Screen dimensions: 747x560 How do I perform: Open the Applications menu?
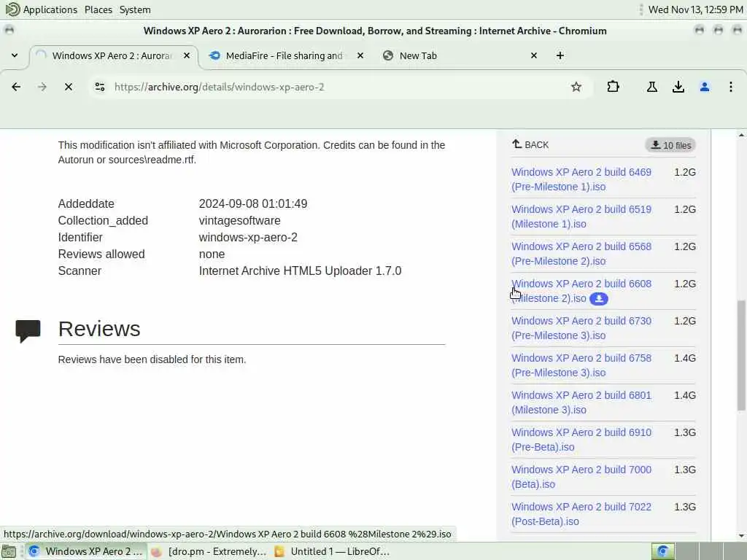click(x=50, y=9)
